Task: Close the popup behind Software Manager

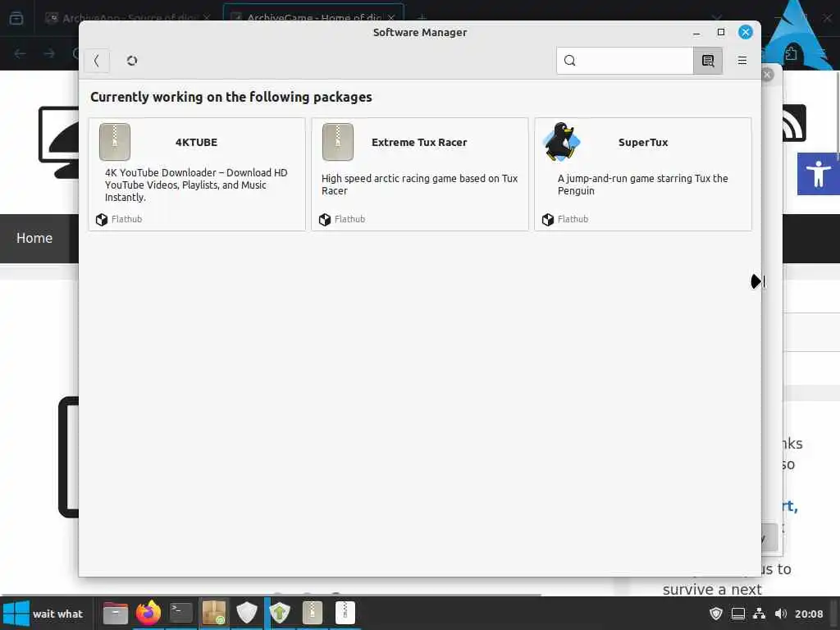Action: click(x=767, y=75)
